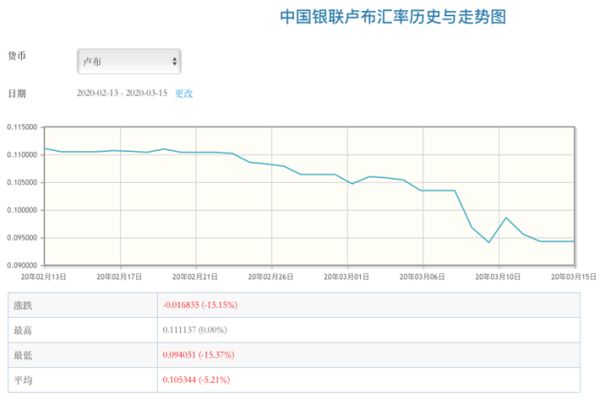Open the 卢布 currency dropdown
This screenshot has height=399, width=600.
coord(129,61)
